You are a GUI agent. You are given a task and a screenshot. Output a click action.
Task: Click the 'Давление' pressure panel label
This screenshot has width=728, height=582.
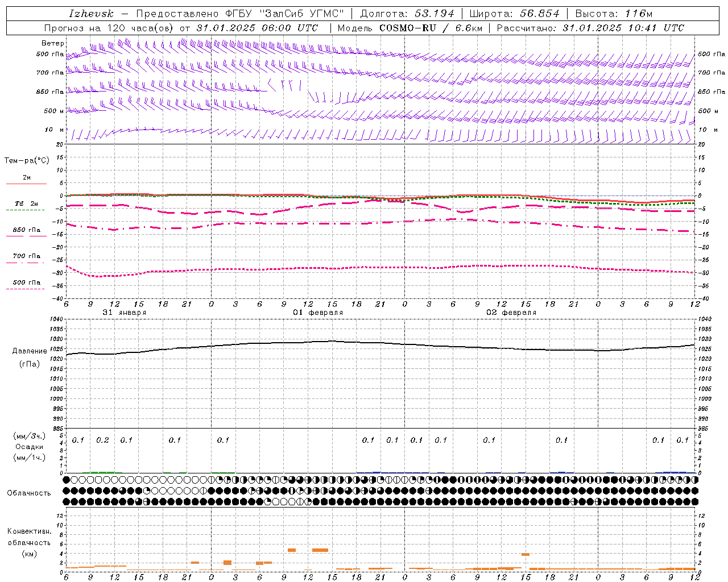(29, 351)
